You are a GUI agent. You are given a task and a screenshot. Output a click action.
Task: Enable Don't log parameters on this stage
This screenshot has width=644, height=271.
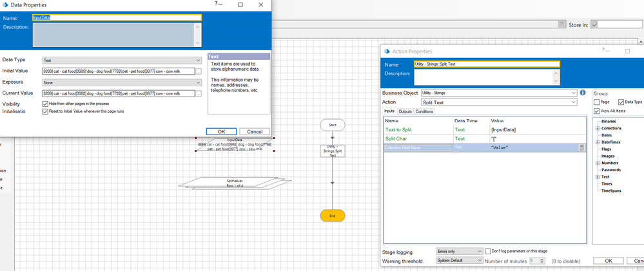tap(487, 250)
